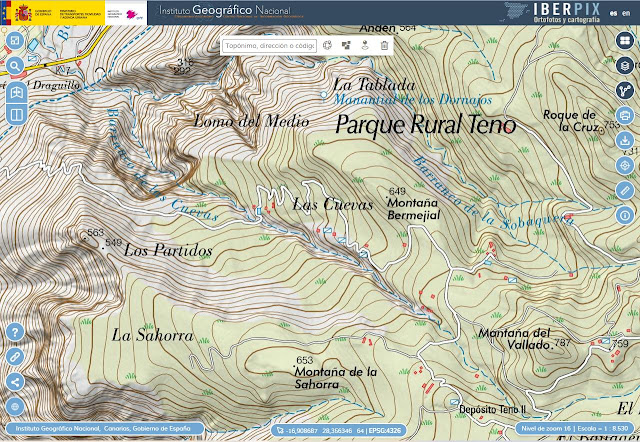Open the share map button

[15, 382]
